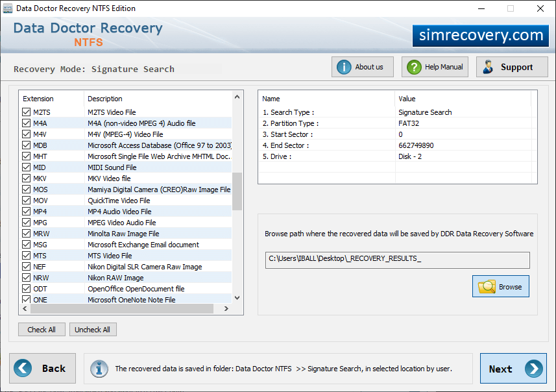
Task: Uncheck the MKV checkbox
Action: tap(26, 178)
